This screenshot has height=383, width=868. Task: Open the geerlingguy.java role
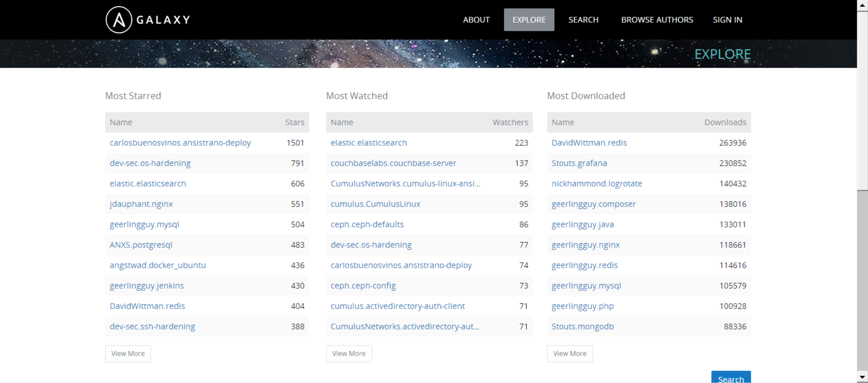tap(582, 224)
